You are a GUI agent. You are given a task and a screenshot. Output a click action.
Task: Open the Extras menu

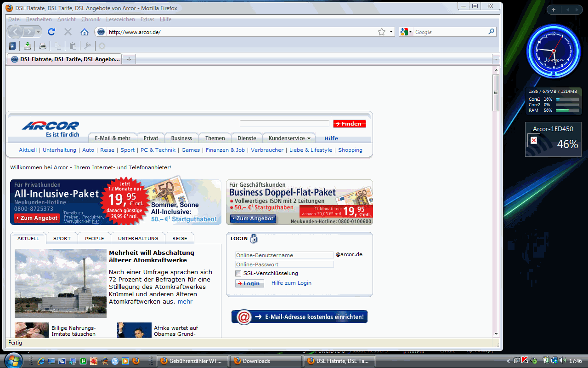pos(147,19)
